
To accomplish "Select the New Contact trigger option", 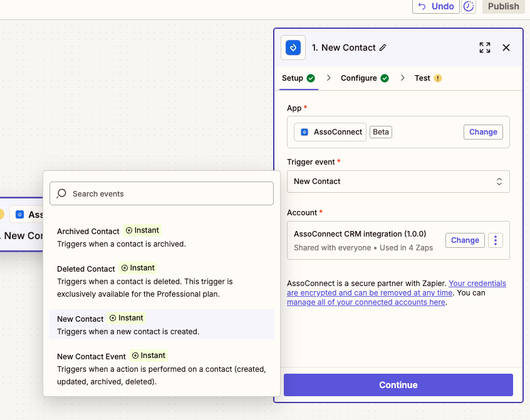I will (x=162, y=324).
